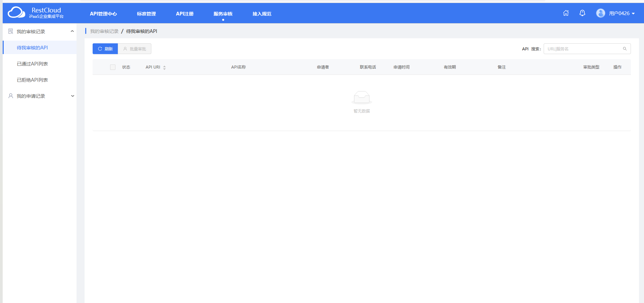This screenshot has width=644, height=303.
Task: Open the 服务审核 tab
Action: 223,14
